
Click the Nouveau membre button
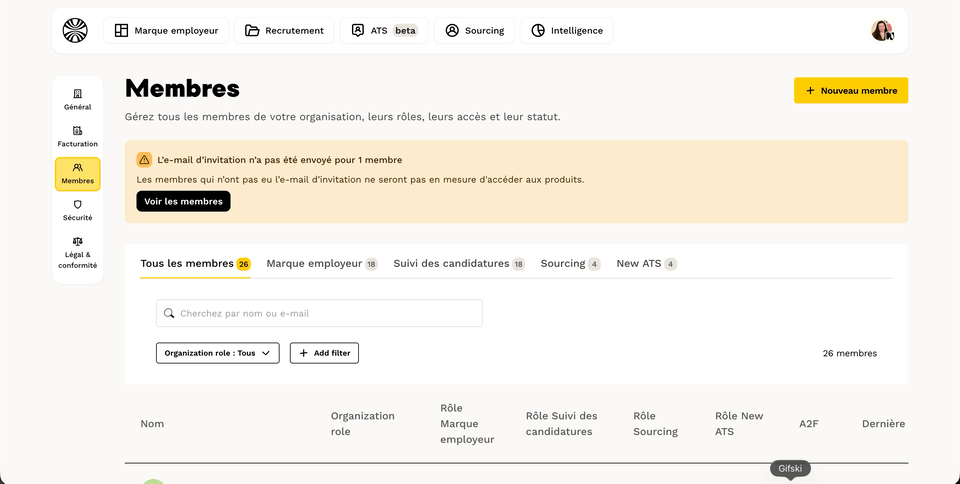[851, 91]
